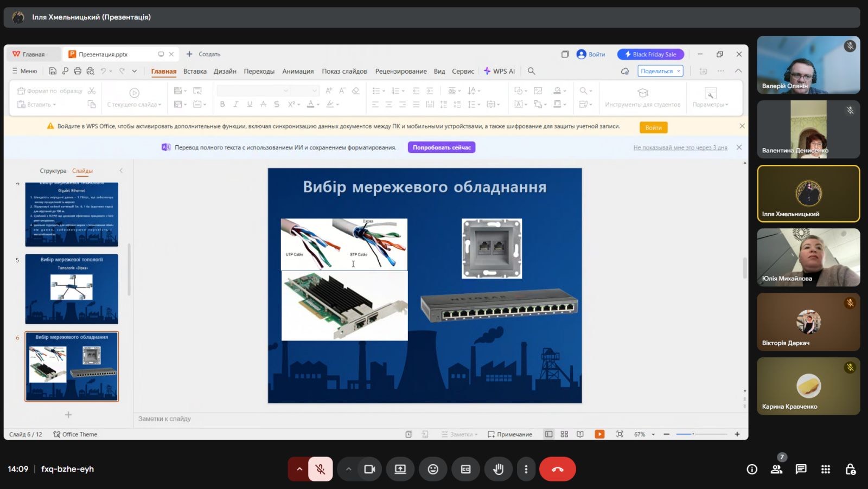Open the meeting chat panel

pos(801,469)
